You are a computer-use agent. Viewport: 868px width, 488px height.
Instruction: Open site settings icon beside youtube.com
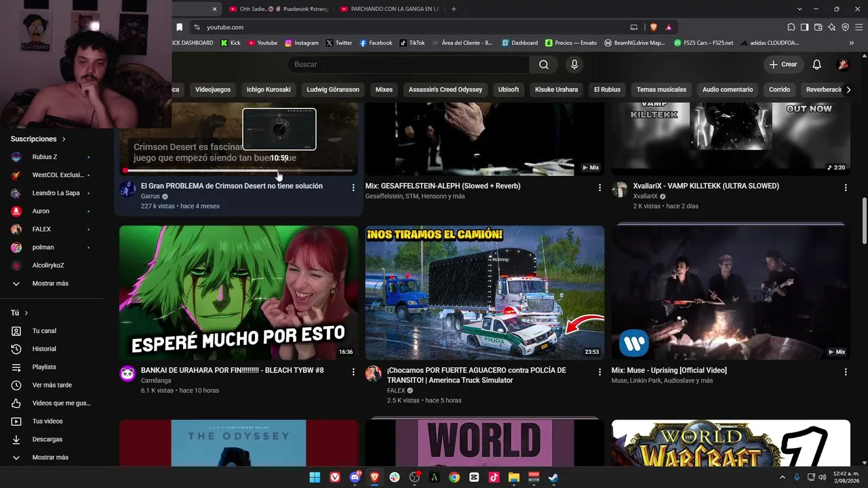click(197, 27)
